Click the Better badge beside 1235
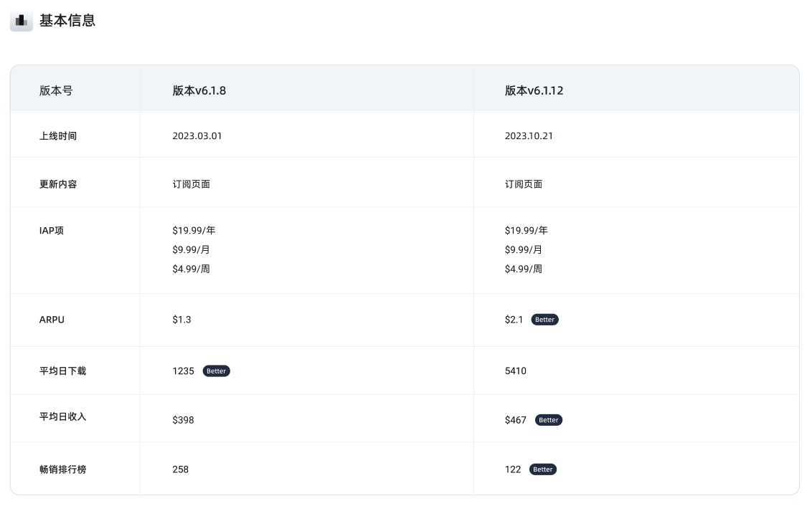 216,371
